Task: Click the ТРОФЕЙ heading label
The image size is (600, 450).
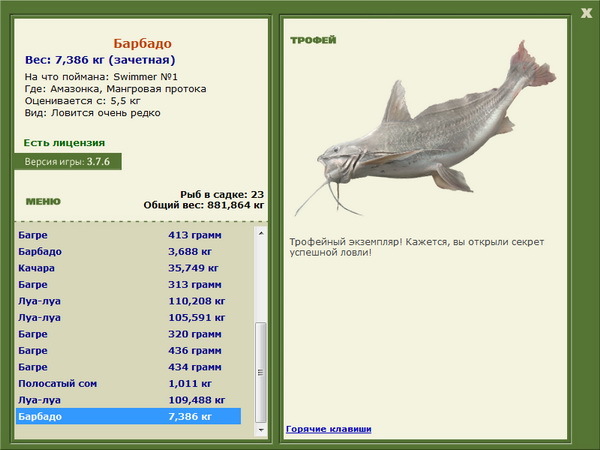Action: click(x=313, y=40)
